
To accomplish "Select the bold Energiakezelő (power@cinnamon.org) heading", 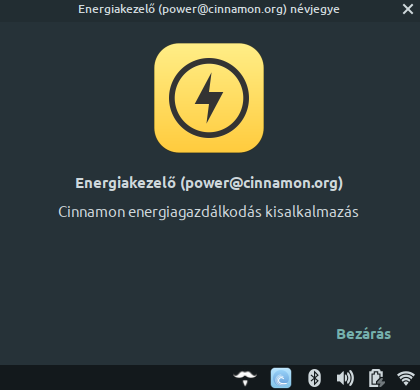I will point(209,183).
